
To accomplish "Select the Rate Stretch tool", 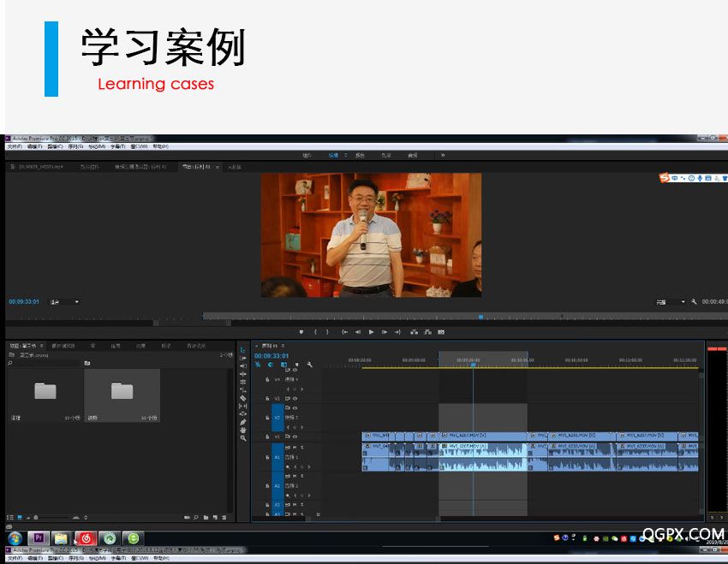I will (243, 382).
